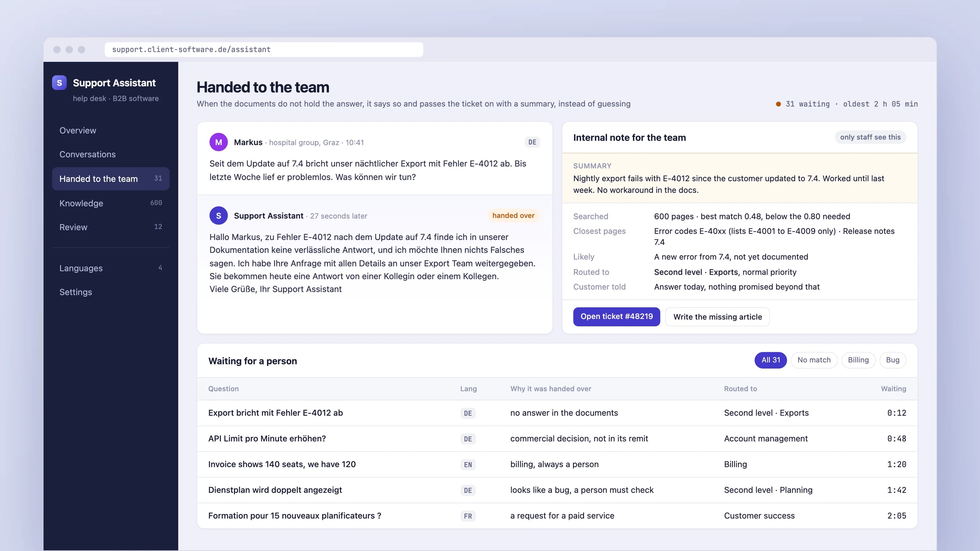Screen dimensions: 980x551
Task: Click the Support Assistant logo icon in sidebar
Action: click(59, 83)
